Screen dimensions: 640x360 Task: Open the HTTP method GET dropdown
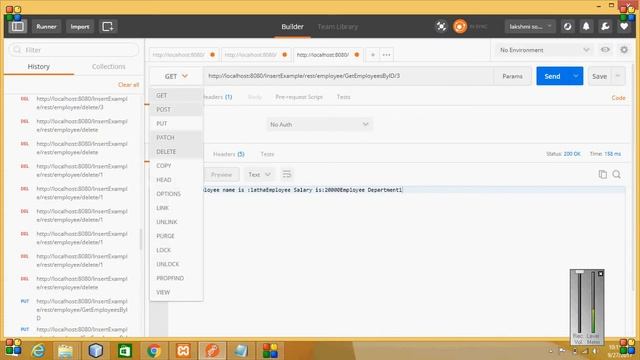(176, 76)
